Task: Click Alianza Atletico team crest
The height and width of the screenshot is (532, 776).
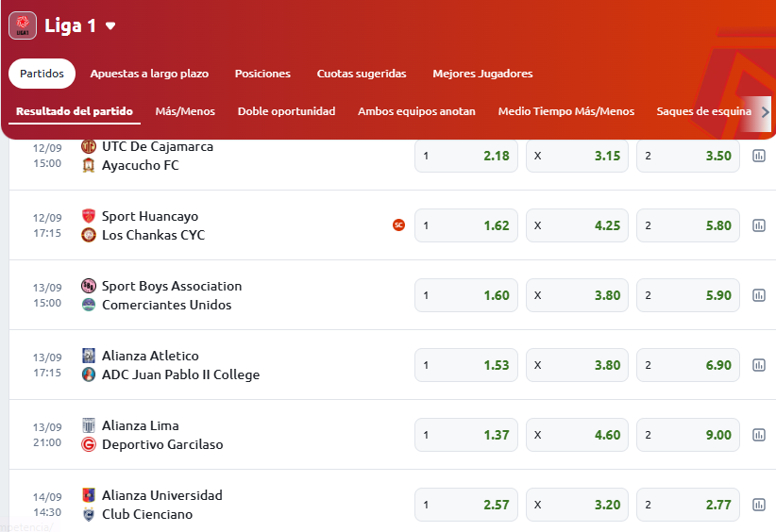Action: pos(89,356)
